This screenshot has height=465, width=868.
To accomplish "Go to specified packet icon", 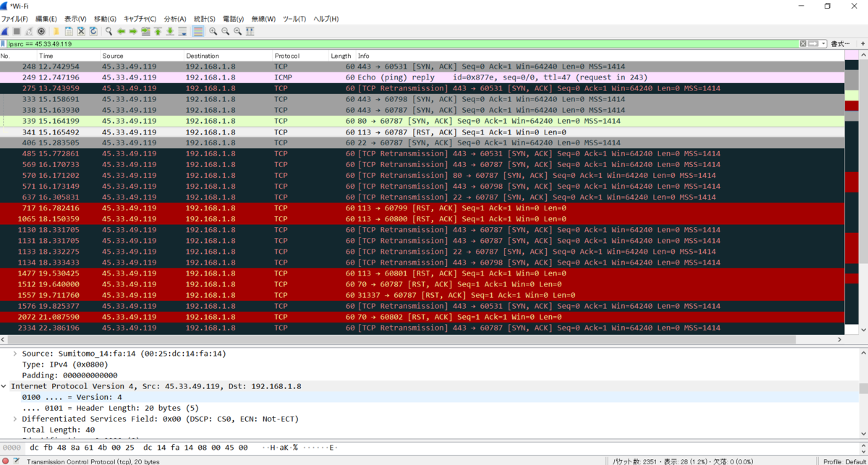I will click(145, 31).
